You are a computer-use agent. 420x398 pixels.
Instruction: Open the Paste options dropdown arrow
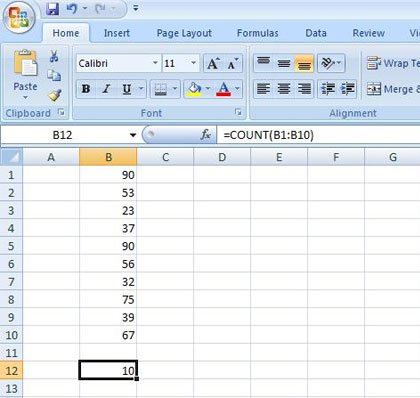[x=25, y=97]
